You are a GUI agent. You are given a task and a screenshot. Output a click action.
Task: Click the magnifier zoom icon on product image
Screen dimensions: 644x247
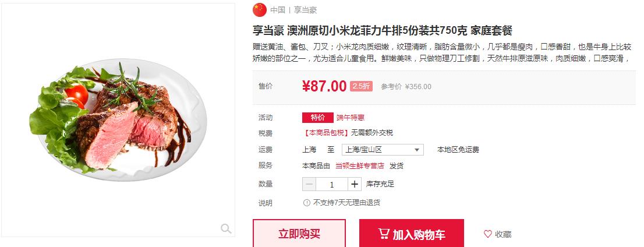pos(226,228)
